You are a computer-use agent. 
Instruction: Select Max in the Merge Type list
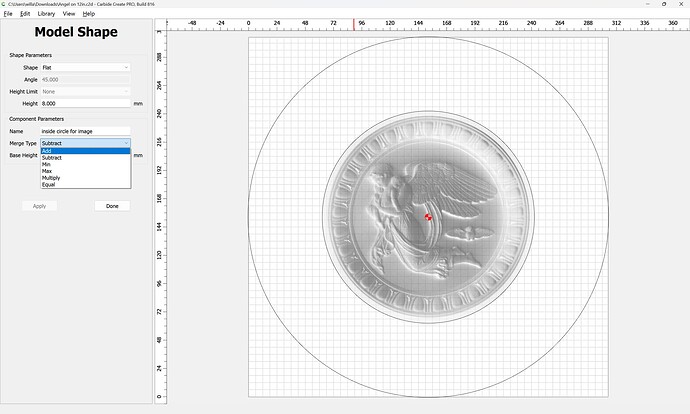85,171
